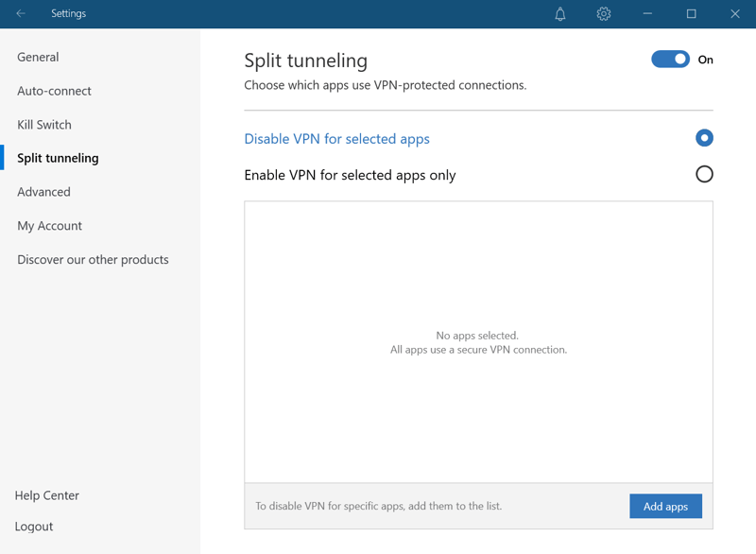Close the Settings window
Image resolution: width=756 pixels, height=554 pixels.
click(x=735, y=14)
